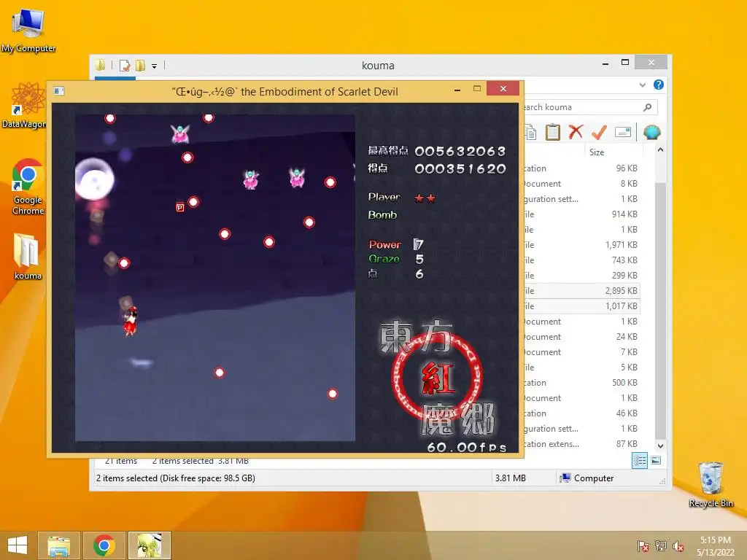The width and height of the screenshot is (747, 560).
Task: Click the Copy icon in kouma toolbar
Action: coord(530,133)
